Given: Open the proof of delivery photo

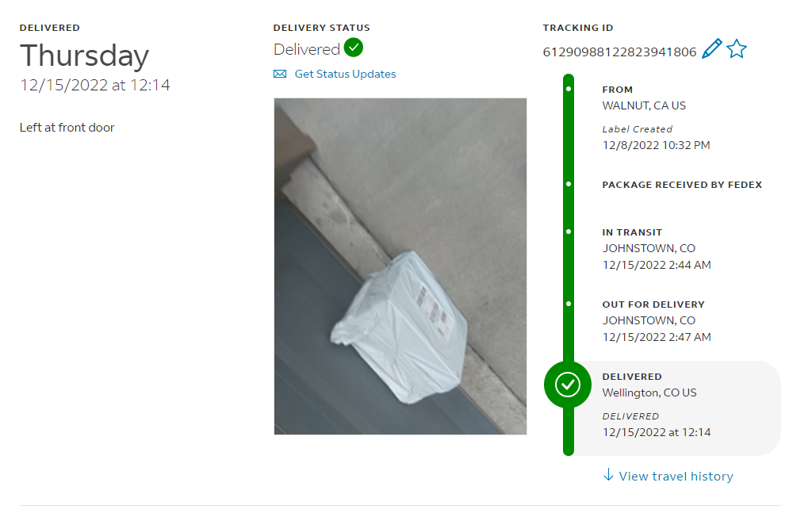Looking at the screenshot, I should click(x=400, y=266).
